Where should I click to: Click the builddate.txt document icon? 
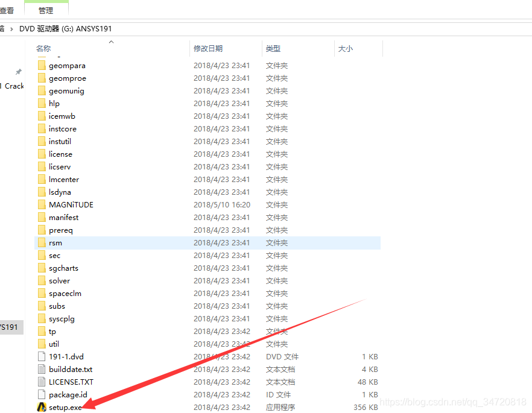(x=42, y=369)
